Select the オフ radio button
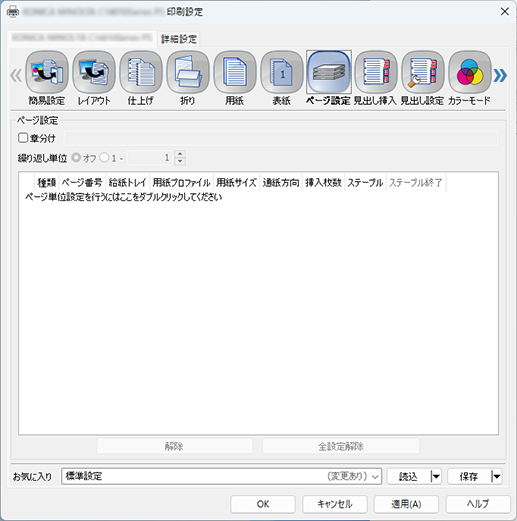The width and height of the screenshot is (517, 521). pyautogui.click(x=76, y=157)
